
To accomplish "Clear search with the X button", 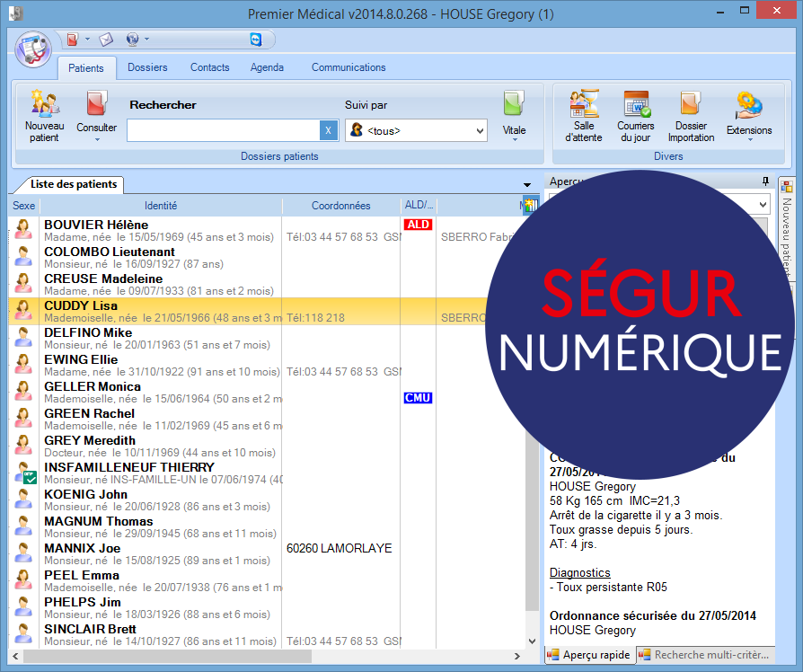I will pyautogui.click(x=328, y=130).
